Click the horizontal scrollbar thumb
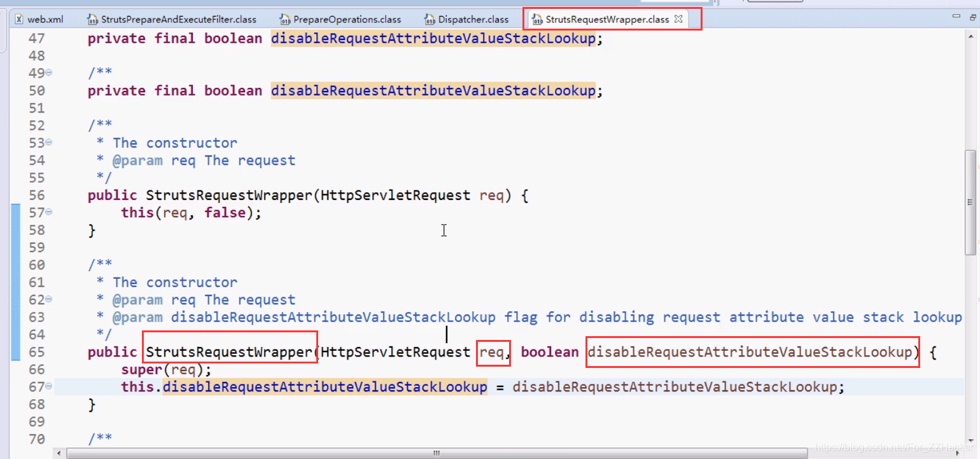The image size is (980, 459). point(437,453)
